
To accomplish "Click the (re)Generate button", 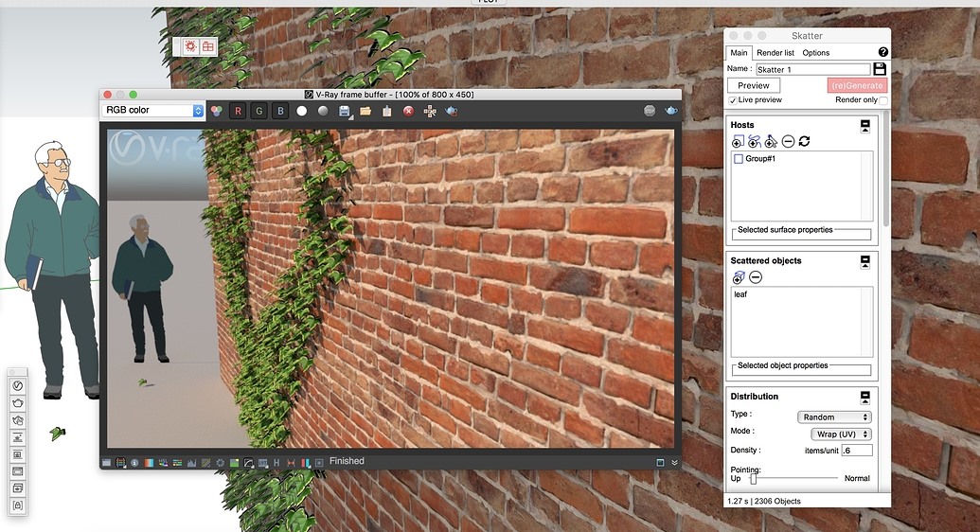I will (x=857, y=85).
